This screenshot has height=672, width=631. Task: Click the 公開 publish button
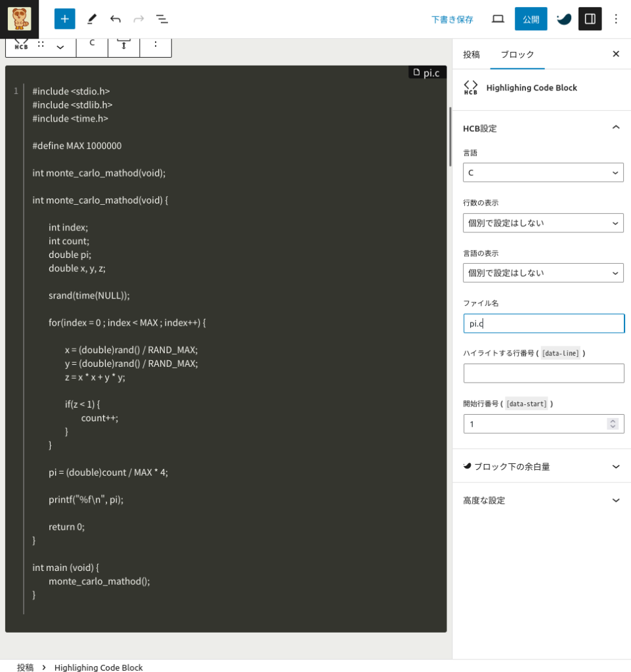[531, 19]
